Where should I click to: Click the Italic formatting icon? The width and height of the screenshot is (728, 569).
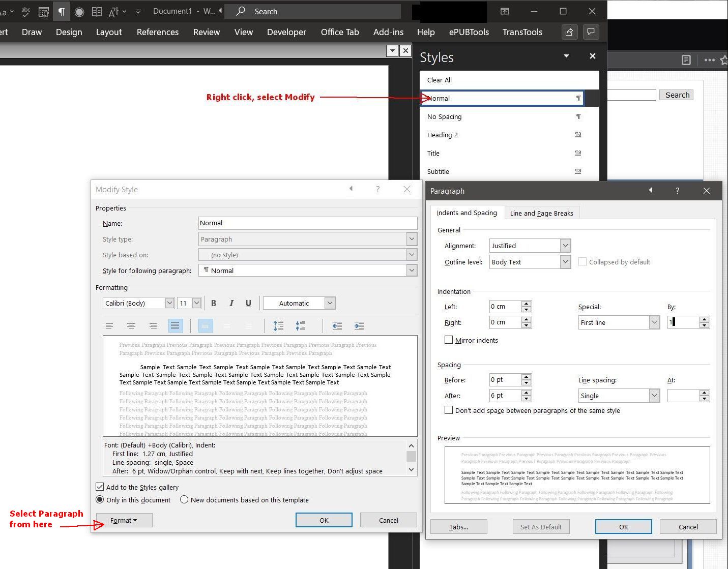tap(231, 303)
